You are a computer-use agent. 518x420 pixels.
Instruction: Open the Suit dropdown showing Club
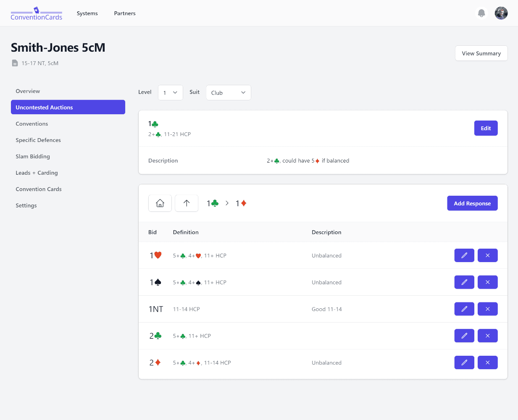[228, 93]
